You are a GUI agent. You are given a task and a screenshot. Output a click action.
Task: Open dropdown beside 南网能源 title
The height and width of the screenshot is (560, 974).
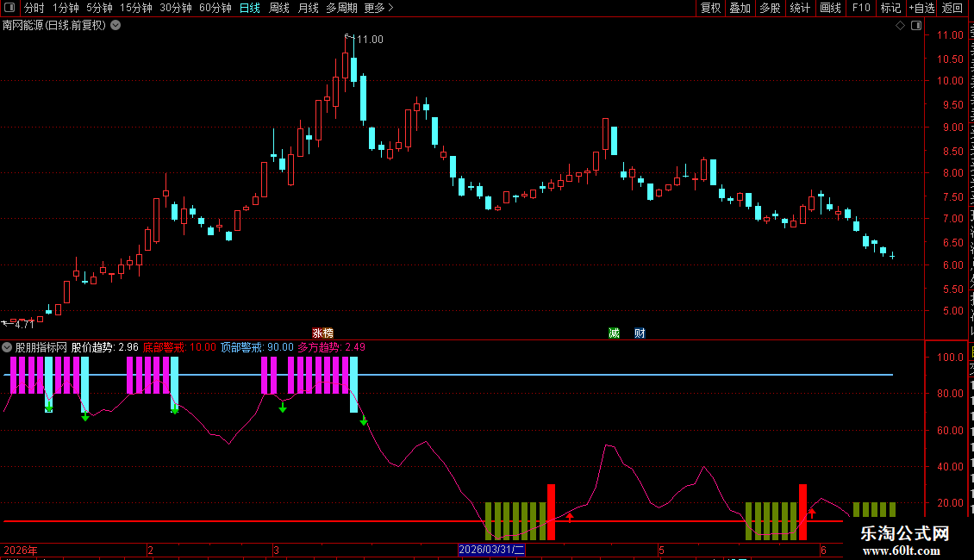pyautogui.click(x=116, y=25)
